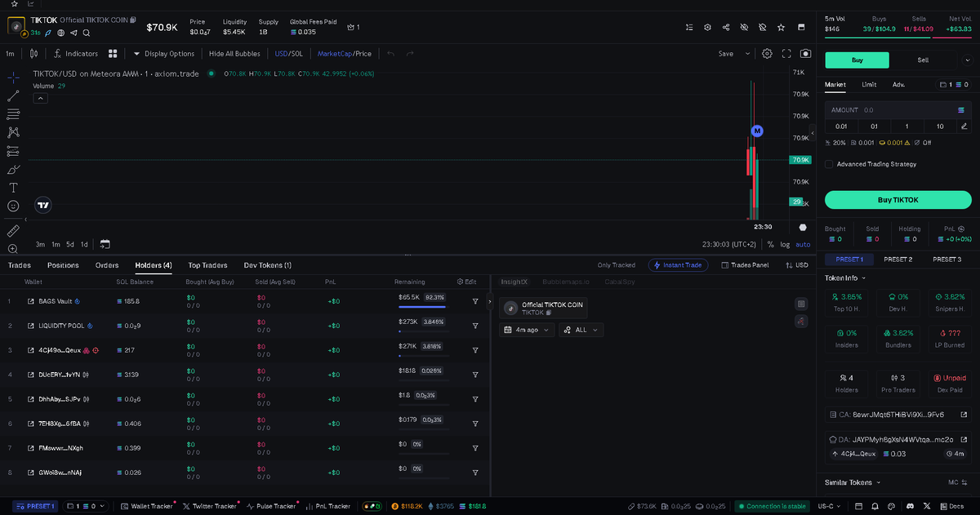Switch chart between MarketCap and Price
980x515 pixels.
click(344, 54)
